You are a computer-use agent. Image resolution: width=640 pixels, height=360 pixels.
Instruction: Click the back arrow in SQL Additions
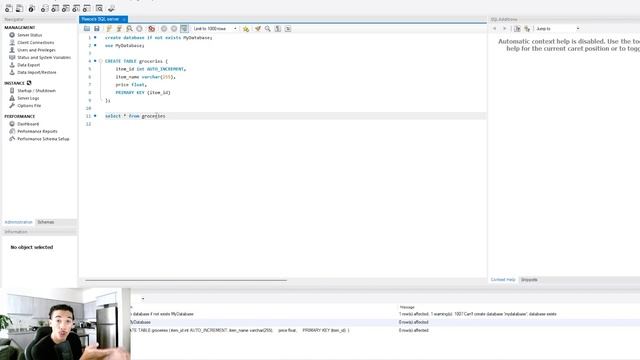click(x=495, y=29)
